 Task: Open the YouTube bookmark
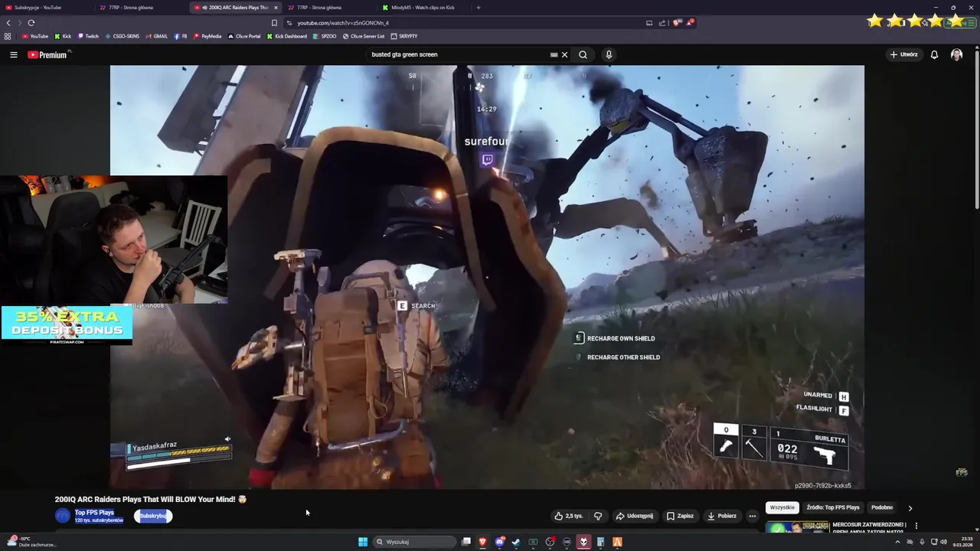click(35, 36)
